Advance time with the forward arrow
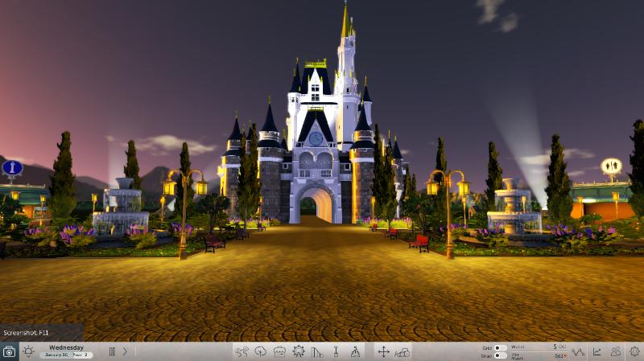This screenshot has height=361, width=644. point(125,351)
